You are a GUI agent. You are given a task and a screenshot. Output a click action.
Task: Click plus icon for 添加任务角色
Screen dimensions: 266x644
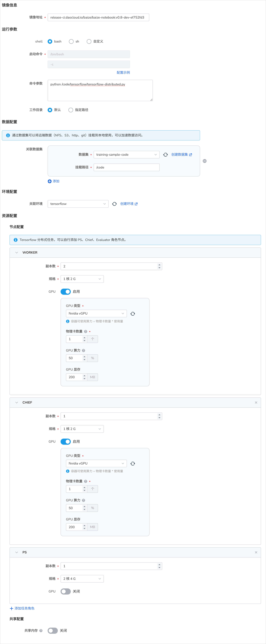[12, 608]
